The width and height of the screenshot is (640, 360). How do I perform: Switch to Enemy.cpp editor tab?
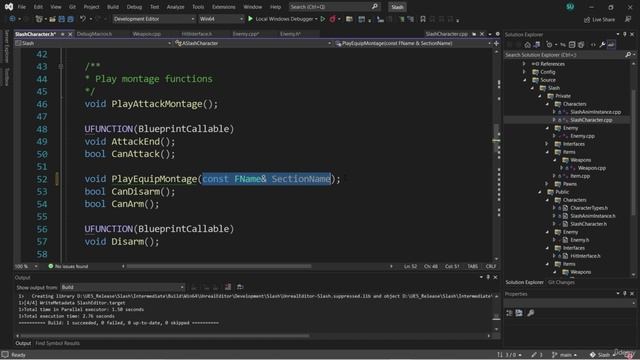[x=246, y=34]
